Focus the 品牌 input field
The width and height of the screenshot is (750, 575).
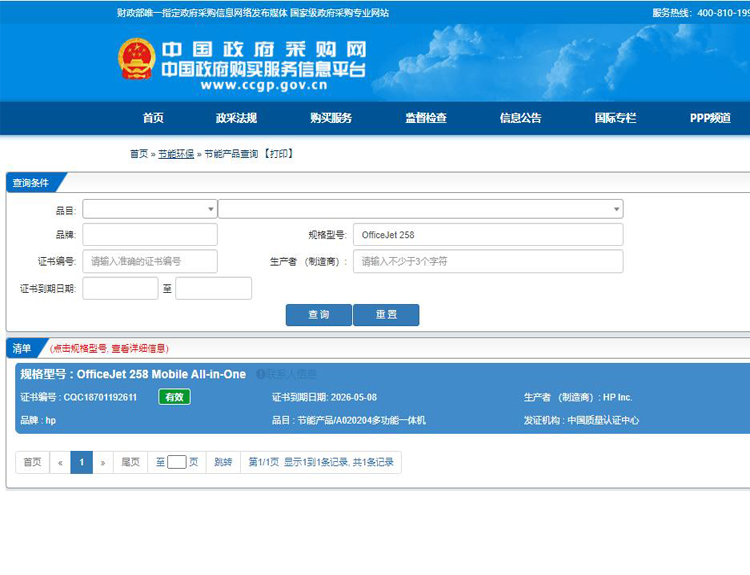[150, 235]
